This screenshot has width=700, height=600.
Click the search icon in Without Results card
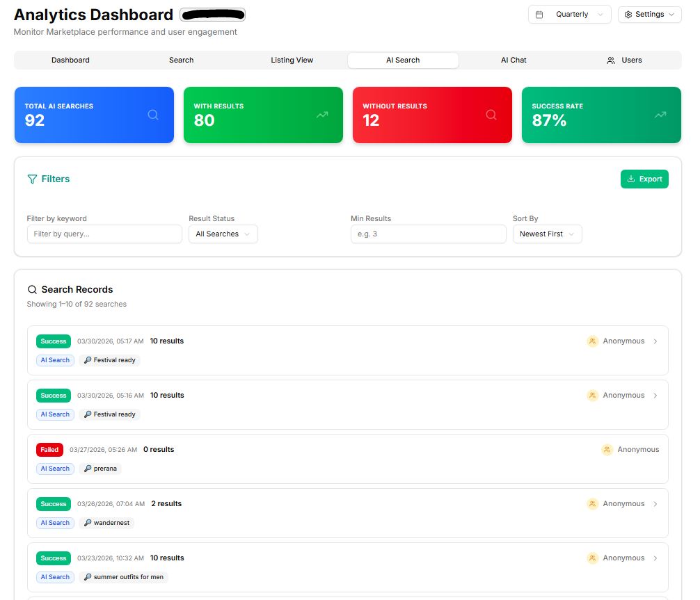[491, 115]
